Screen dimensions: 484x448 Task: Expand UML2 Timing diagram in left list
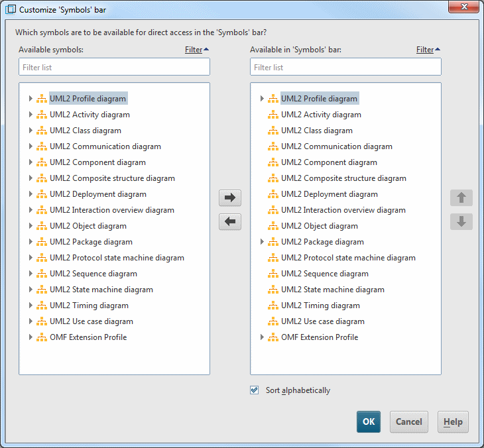(x=30, y=306)
